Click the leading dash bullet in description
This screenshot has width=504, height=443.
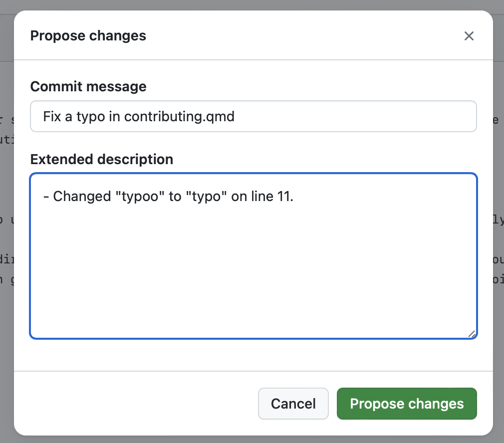point(46,197)
